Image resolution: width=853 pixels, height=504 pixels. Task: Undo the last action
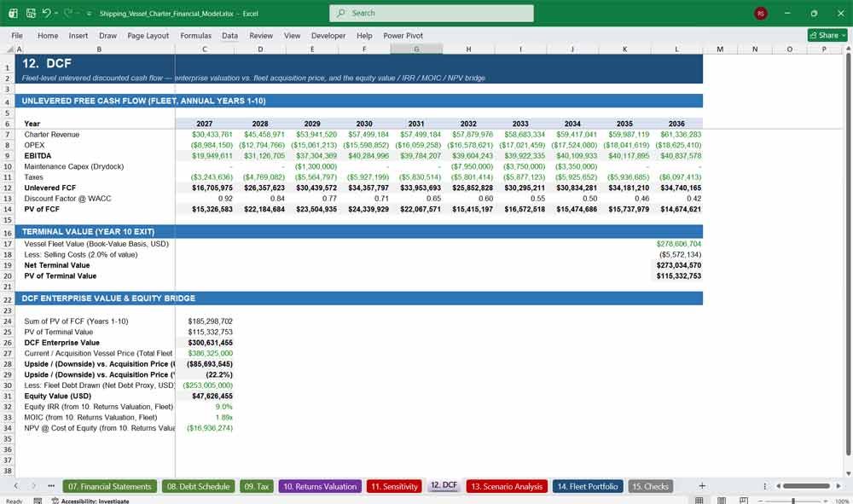[46, 13]
